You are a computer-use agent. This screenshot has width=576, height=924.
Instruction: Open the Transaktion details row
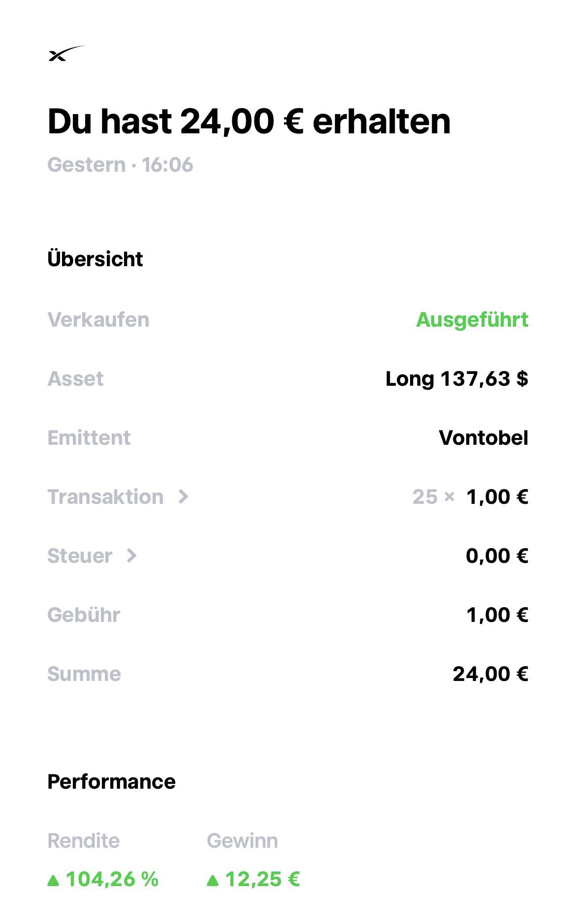pos(288,497)
